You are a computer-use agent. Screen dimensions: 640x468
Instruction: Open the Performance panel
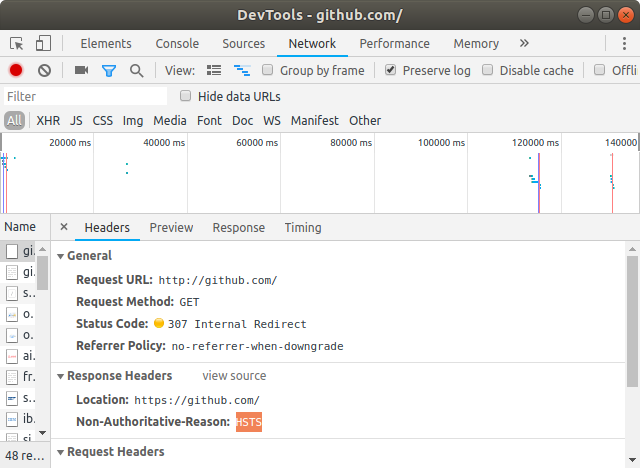point(394,44)
